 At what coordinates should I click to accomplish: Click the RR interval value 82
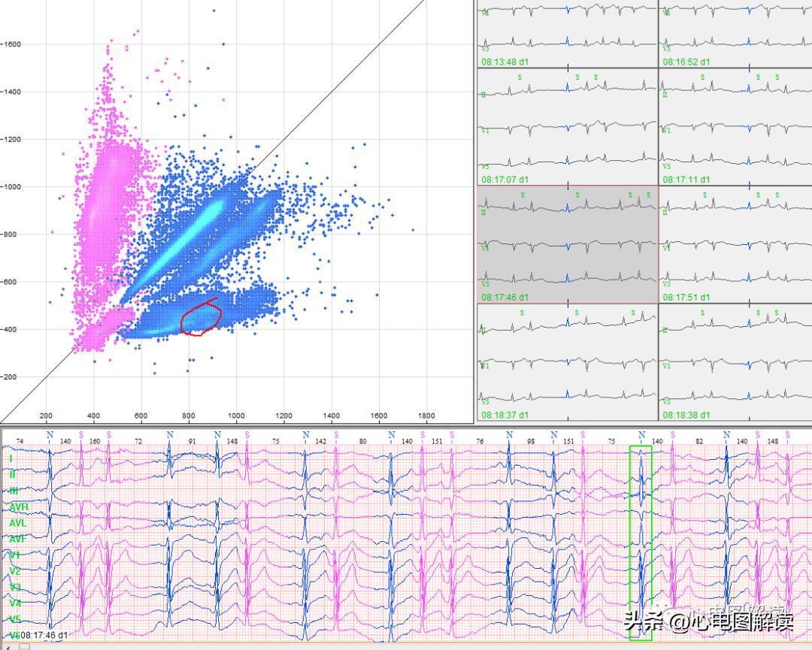pos(700,441)
